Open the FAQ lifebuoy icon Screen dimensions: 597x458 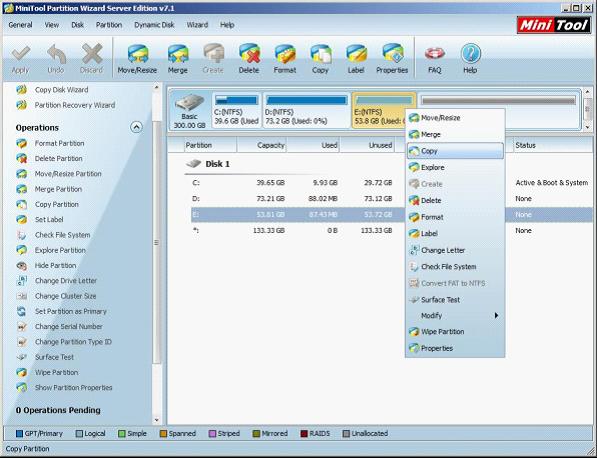pos(434,59)
